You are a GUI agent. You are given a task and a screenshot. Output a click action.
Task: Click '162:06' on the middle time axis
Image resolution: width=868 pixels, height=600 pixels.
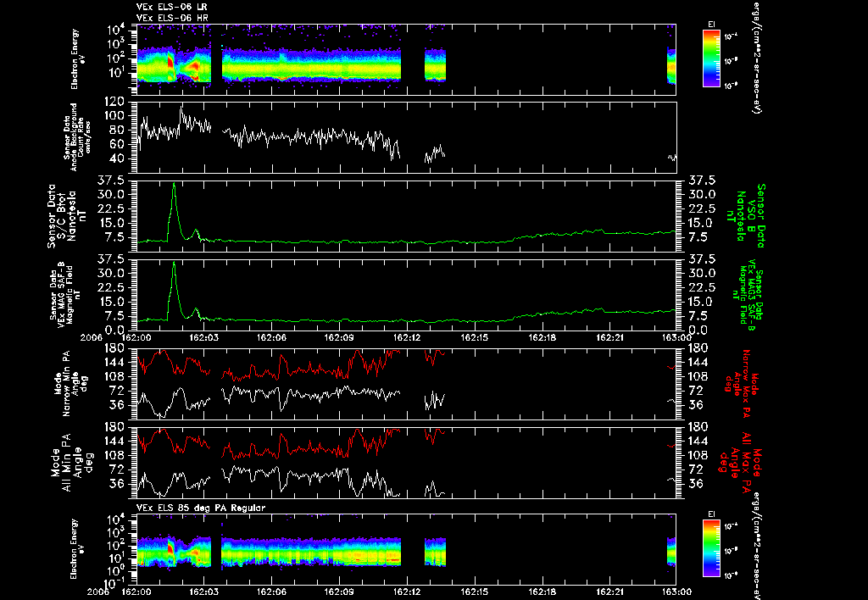(272, 337)
